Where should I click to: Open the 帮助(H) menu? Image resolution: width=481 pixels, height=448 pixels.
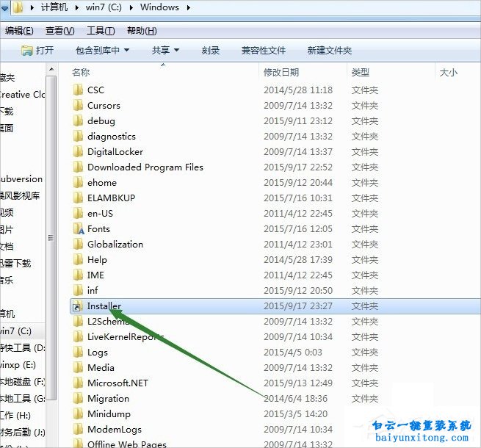tap(142, 31)
